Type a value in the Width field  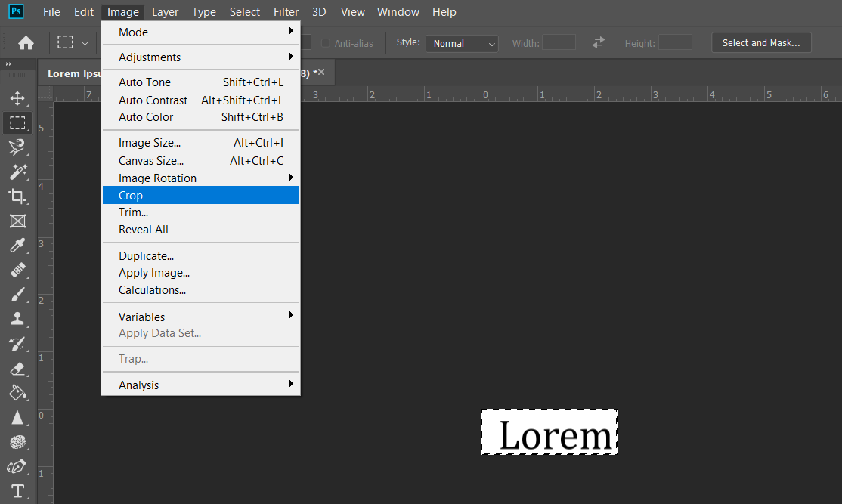click(x=559, y=43)
